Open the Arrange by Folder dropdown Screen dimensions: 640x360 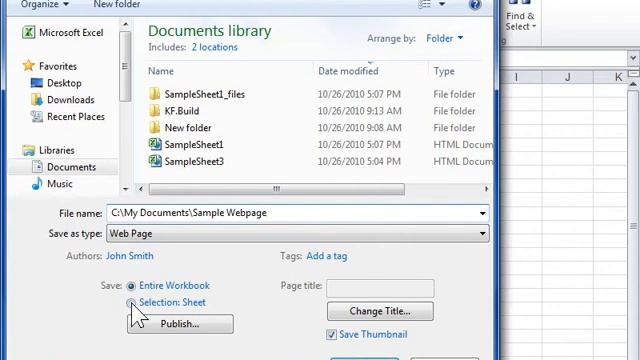click(444, 38)
